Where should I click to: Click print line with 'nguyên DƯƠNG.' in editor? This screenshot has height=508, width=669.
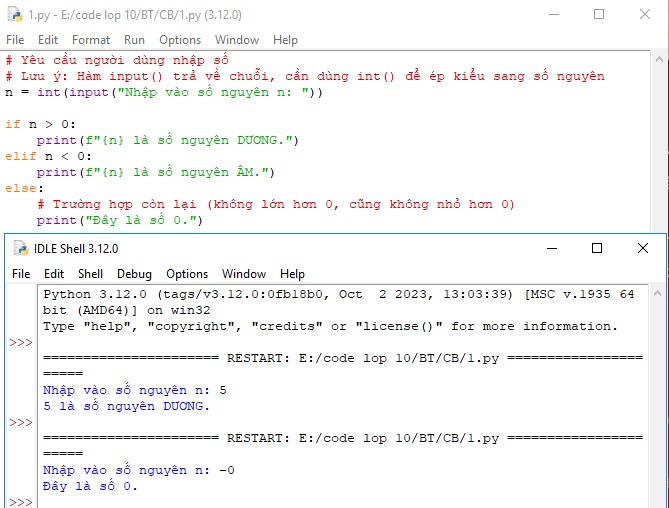167,140
